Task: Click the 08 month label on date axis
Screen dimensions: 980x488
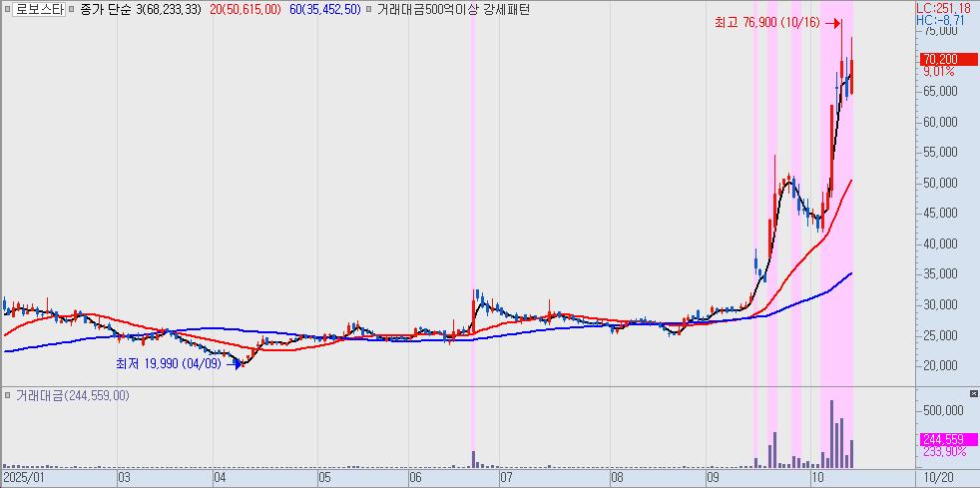Action: [x=617, y=478]
